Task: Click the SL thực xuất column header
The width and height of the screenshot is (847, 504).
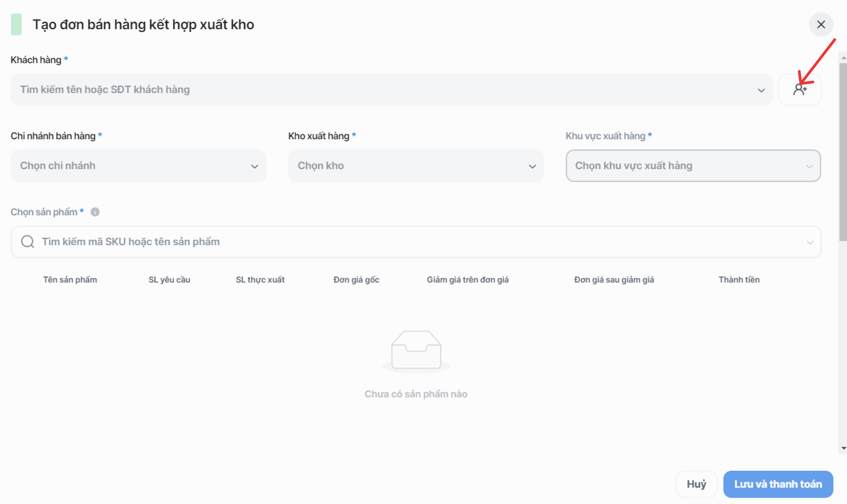Action: [x=260, y=280]
